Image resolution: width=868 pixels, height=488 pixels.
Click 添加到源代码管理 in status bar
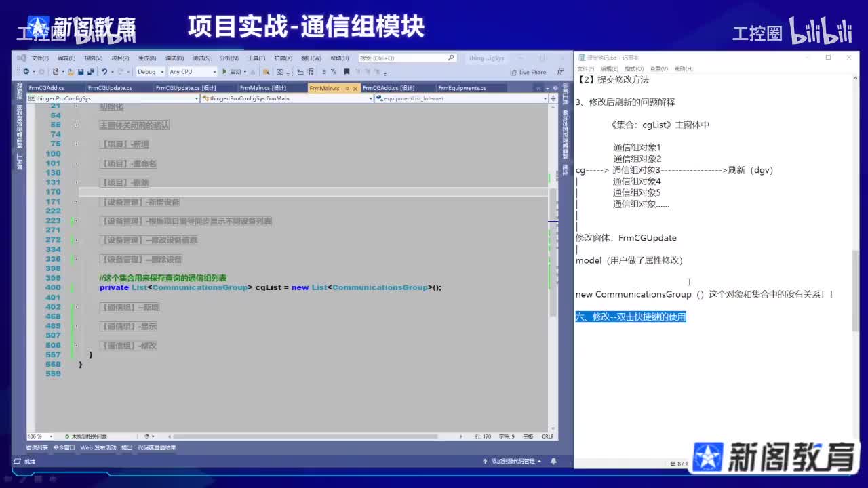pos(513,461)
